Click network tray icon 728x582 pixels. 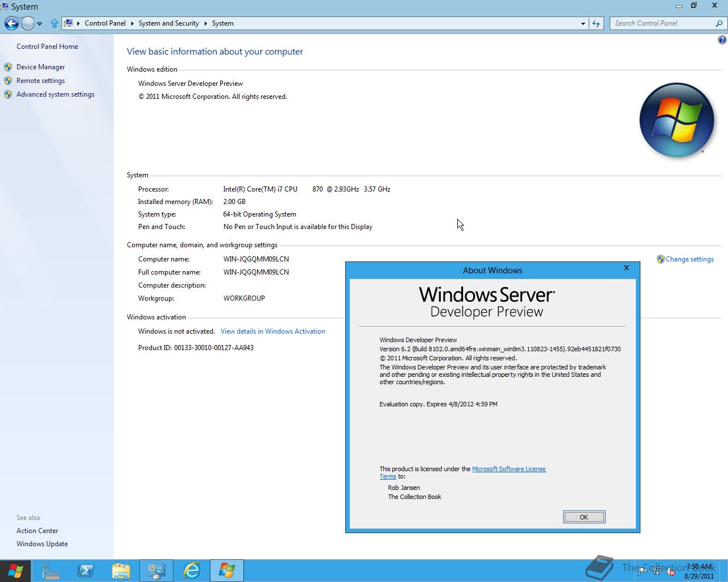point(657,572)
